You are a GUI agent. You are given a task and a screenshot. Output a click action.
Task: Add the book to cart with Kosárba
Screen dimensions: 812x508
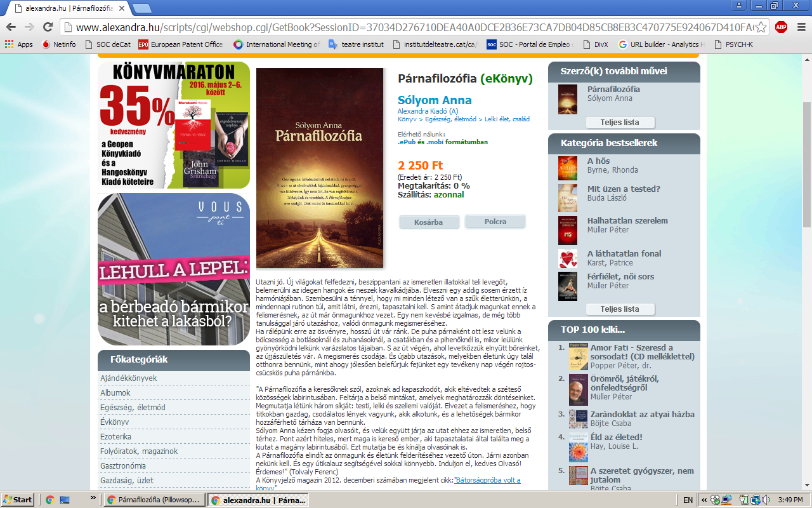429,222
